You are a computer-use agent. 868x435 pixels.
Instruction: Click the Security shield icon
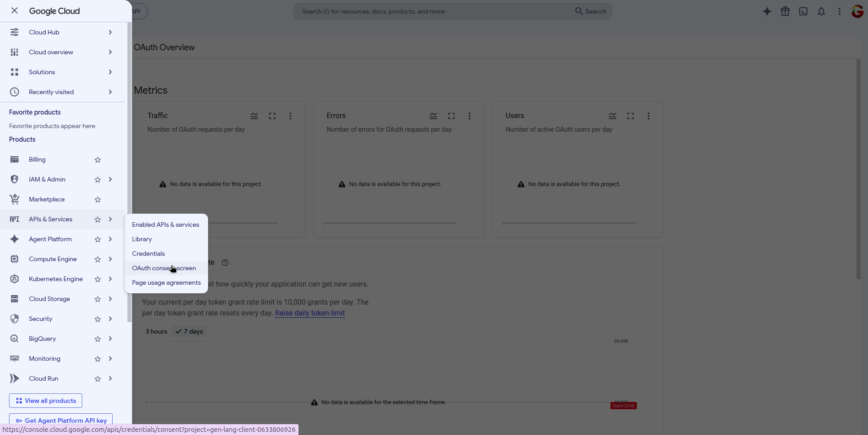pos(14,319)
